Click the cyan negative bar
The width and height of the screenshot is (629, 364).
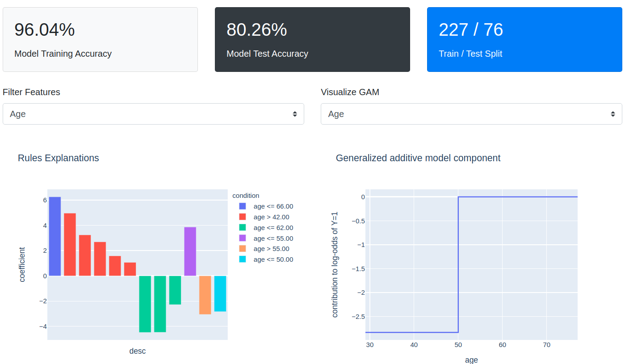220,293
